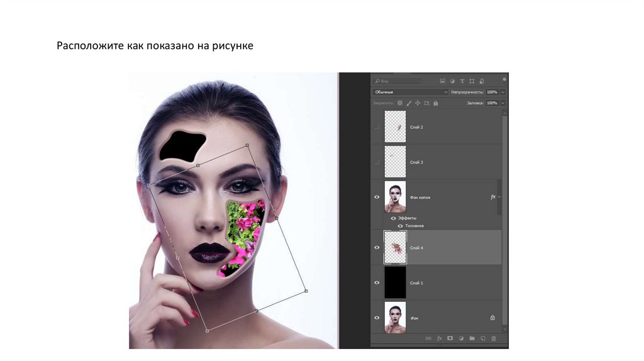Create a new group with folder icon
This screenshot has width=644, height=361.
[x=472, y=338]
